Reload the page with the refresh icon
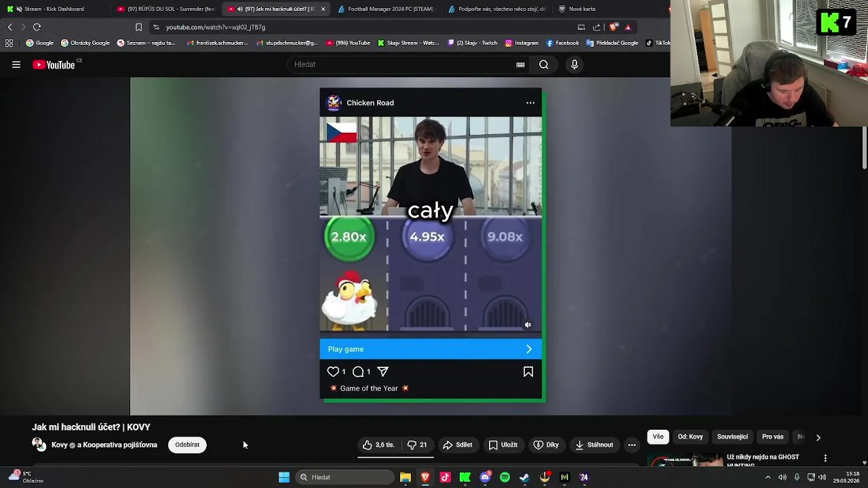This screenshot has width=868, height=488. click(37, 27)
